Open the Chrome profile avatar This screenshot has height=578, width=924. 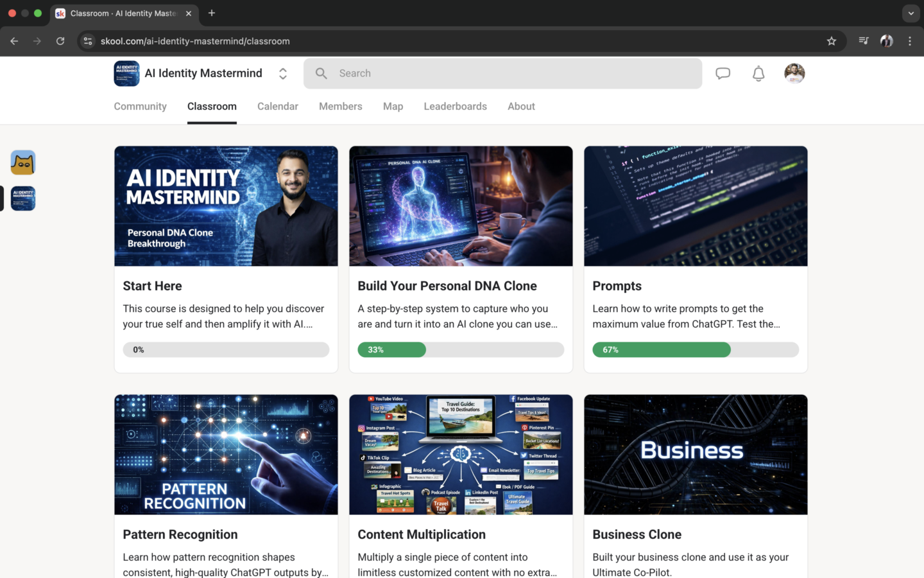[x=887, y=41]
